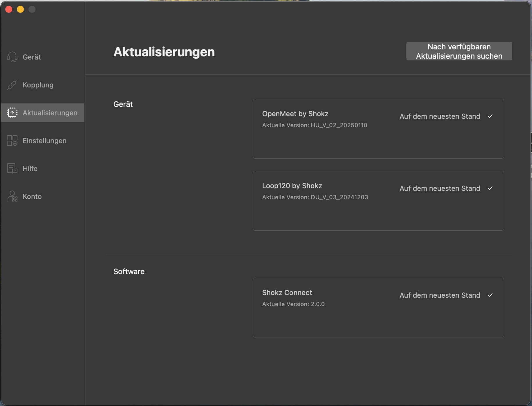Go to the Hilfe section
Viewport: 532px width, 406px height.
pos(42,168)
